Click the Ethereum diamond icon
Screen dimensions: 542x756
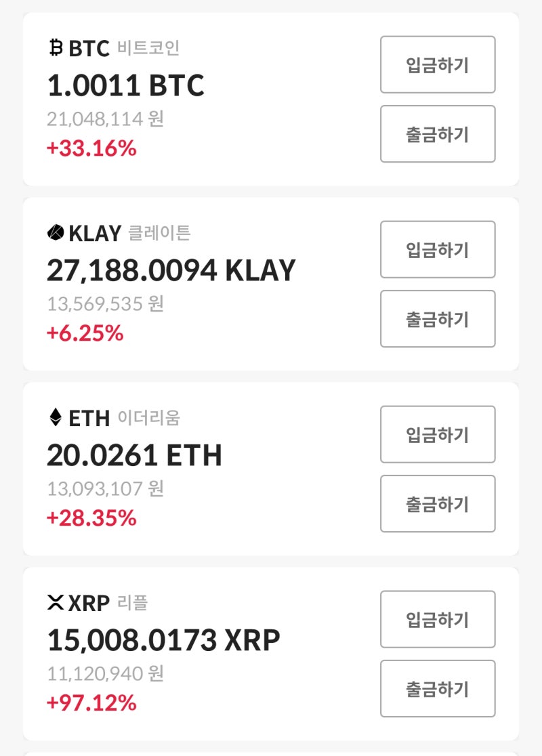tap(56, 417)
